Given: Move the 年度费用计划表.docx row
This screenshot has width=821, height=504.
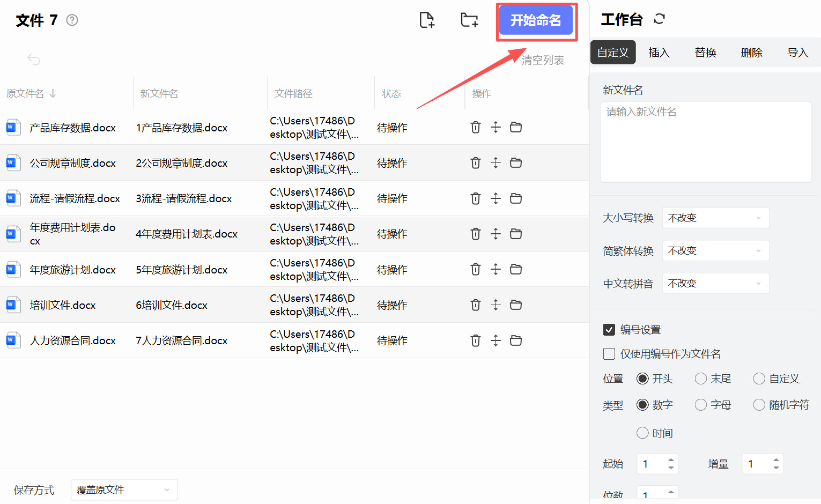Looking at the screenshot, I should pos(495,234).
